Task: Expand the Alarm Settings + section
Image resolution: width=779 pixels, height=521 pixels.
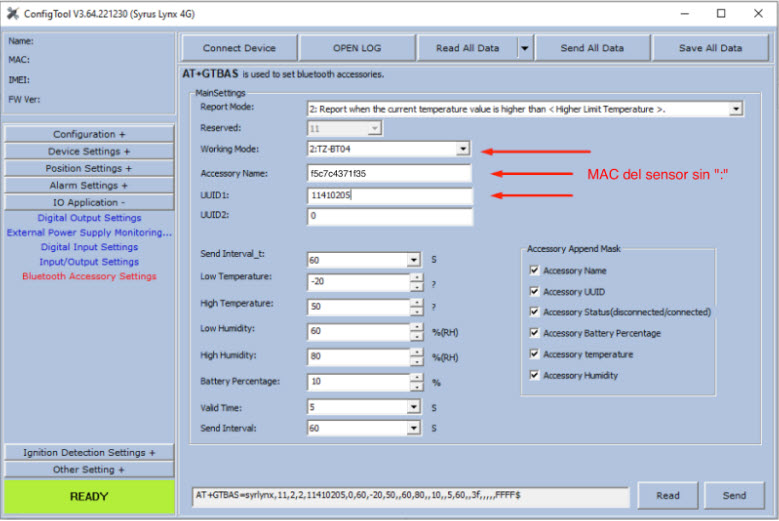Action: [90, 185]
